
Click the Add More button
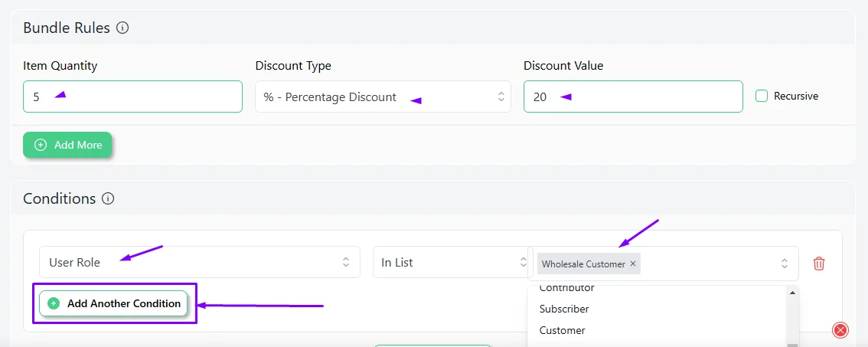click(x=67, y=145)
